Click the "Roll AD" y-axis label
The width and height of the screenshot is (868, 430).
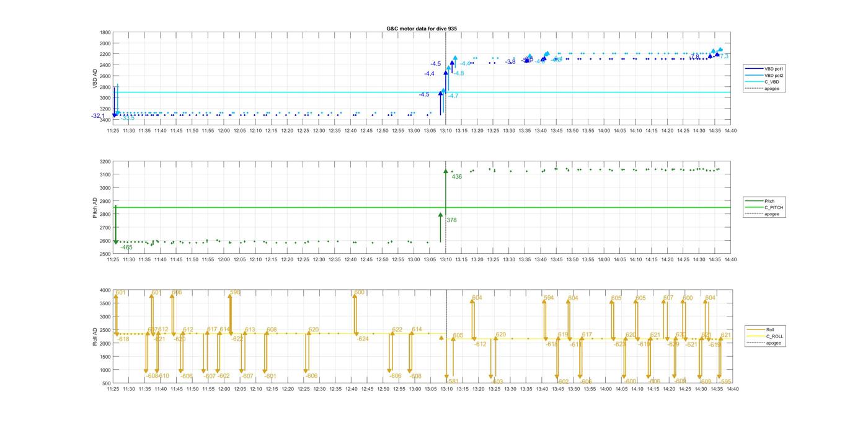[95, 336]
